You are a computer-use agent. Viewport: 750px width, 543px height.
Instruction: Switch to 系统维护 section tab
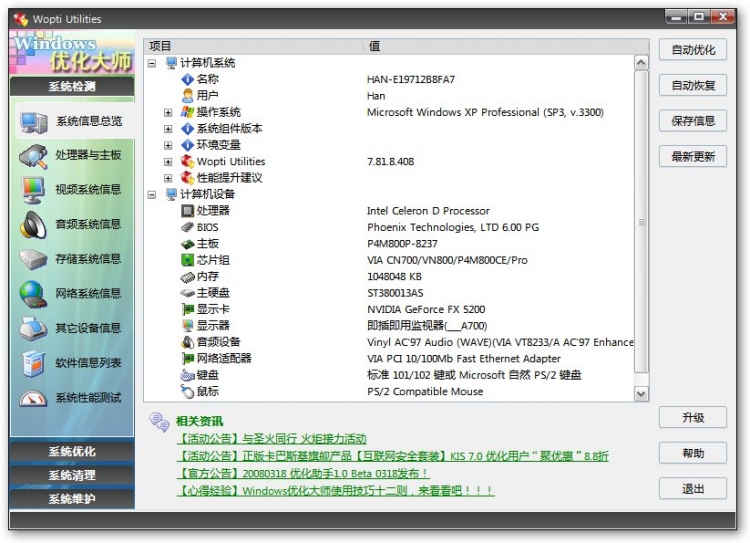72,499
